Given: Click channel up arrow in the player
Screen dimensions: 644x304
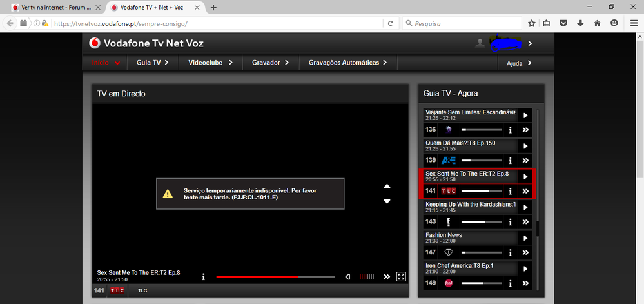Looking at the screenshot, I should pyautogui.click(x=387, y=187).
